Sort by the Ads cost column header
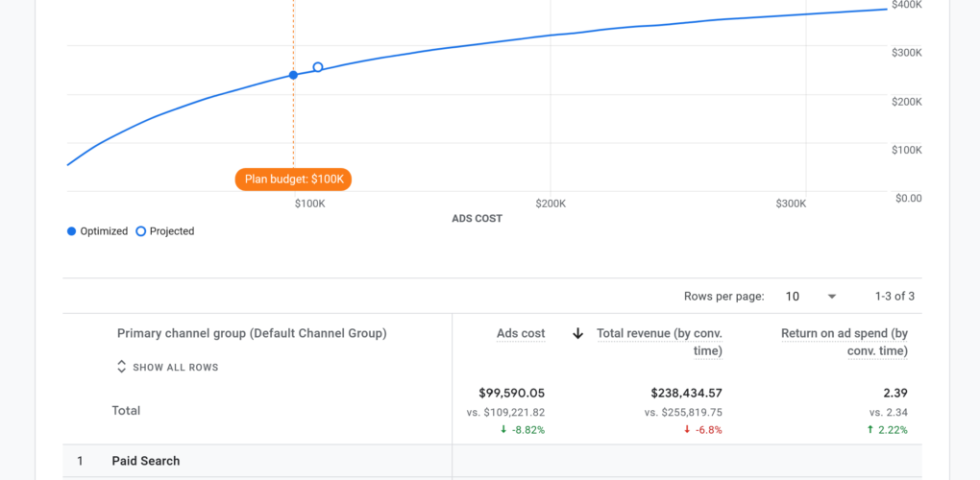 (x=520, y=334)
